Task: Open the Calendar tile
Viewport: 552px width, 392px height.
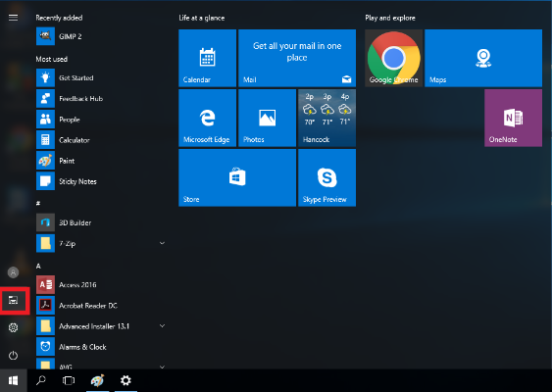Action: coord(207,58)
